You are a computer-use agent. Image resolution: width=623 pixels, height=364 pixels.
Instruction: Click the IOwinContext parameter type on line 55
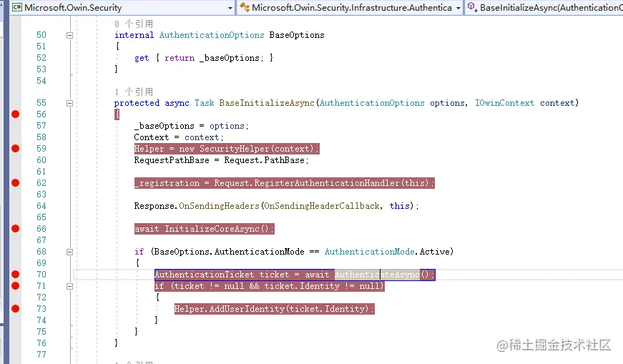pos(504,103)
